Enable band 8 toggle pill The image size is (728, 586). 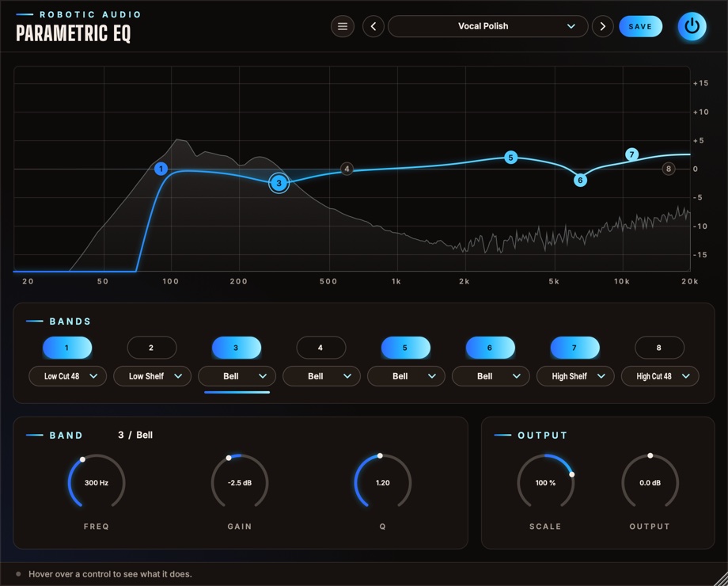pyautogui.click(x=659, y=348)
